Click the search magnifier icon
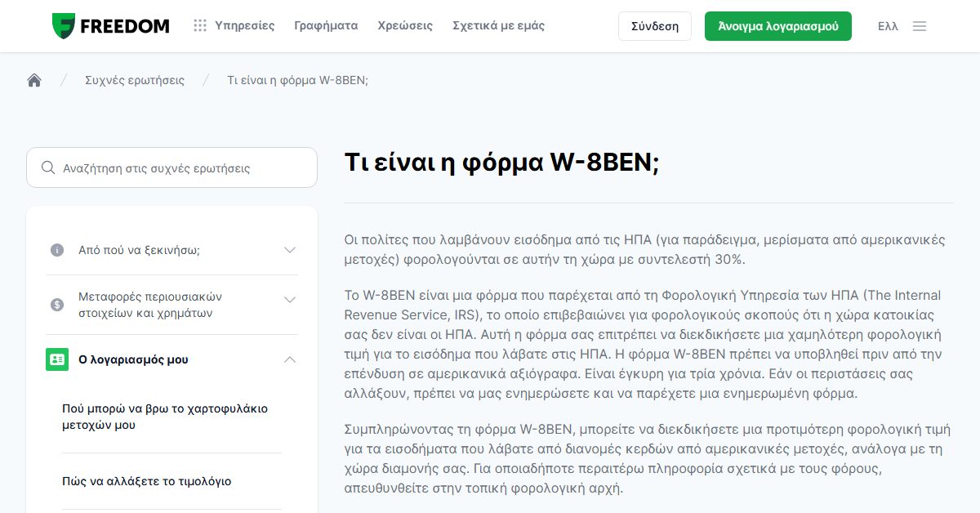The image size is (980, 513). [x=48, y=168]
